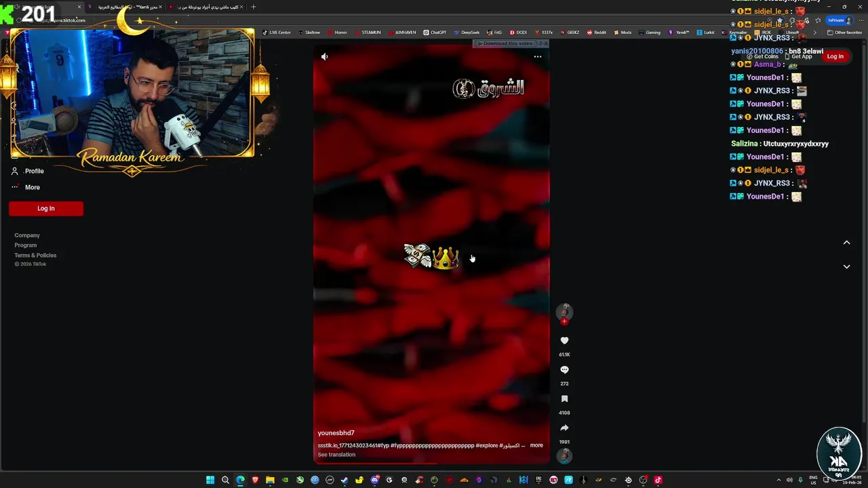The height and width of the screenshot is (488, 868).
Task: Open File Explorer from the taskbar
Action: 270,480
